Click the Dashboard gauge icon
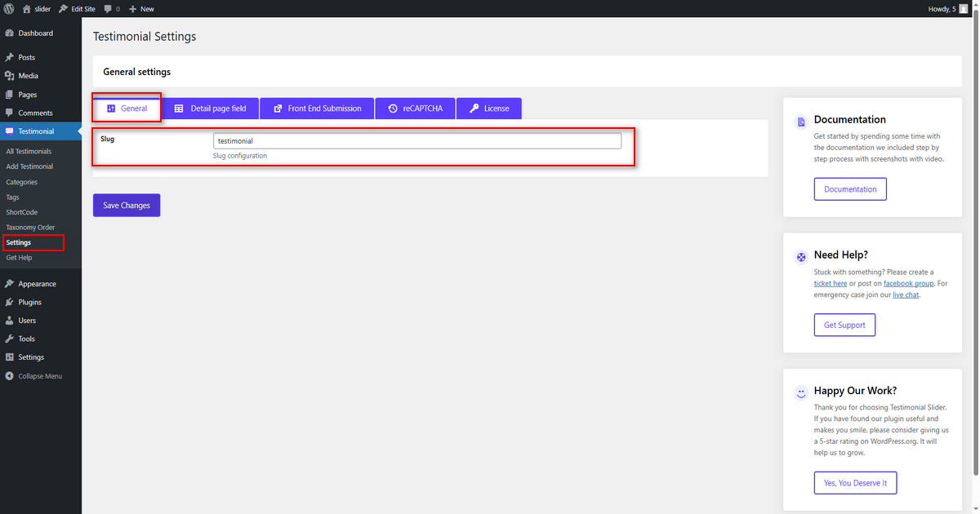This screenshot has height=514, width=980. (9, 33)
